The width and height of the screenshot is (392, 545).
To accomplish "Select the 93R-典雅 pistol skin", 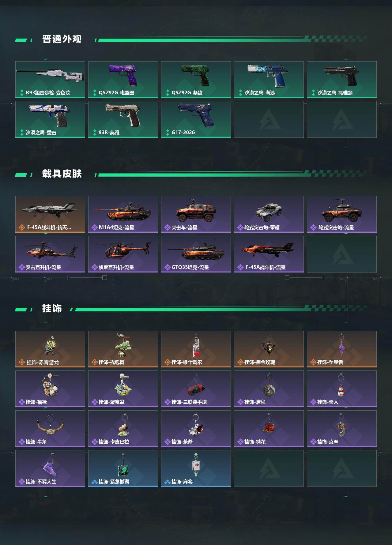I will 123,119.
